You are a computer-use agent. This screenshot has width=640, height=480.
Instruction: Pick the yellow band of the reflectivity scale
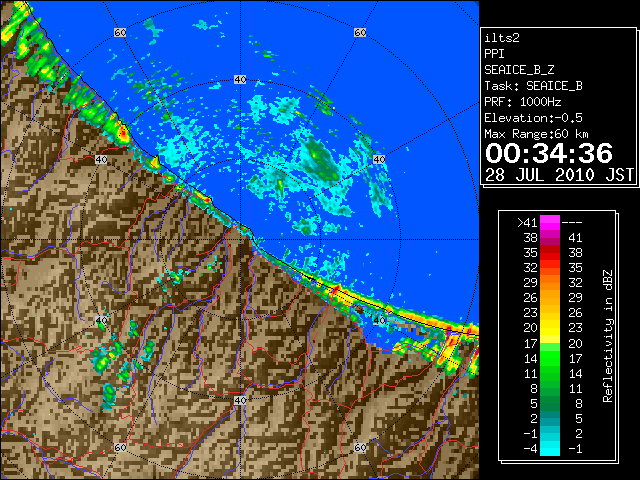550,329
